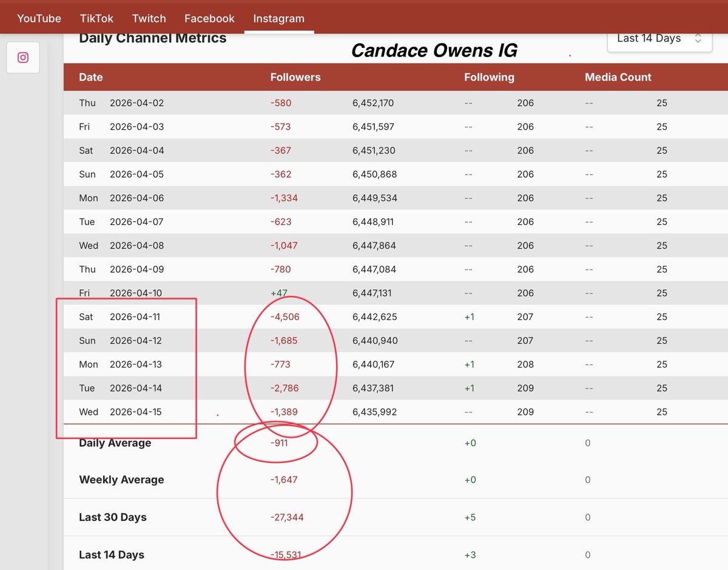Click the -780 follower change value
Image resolution: width=728 pixels, height=570 pixels.
tap(281, 269)
